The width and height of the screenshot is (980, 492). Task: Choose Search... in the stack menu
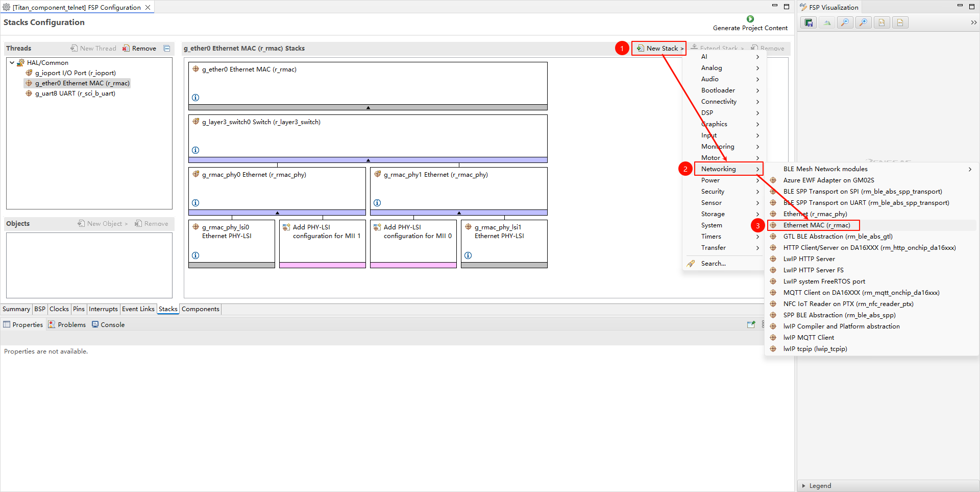point(713,264)
